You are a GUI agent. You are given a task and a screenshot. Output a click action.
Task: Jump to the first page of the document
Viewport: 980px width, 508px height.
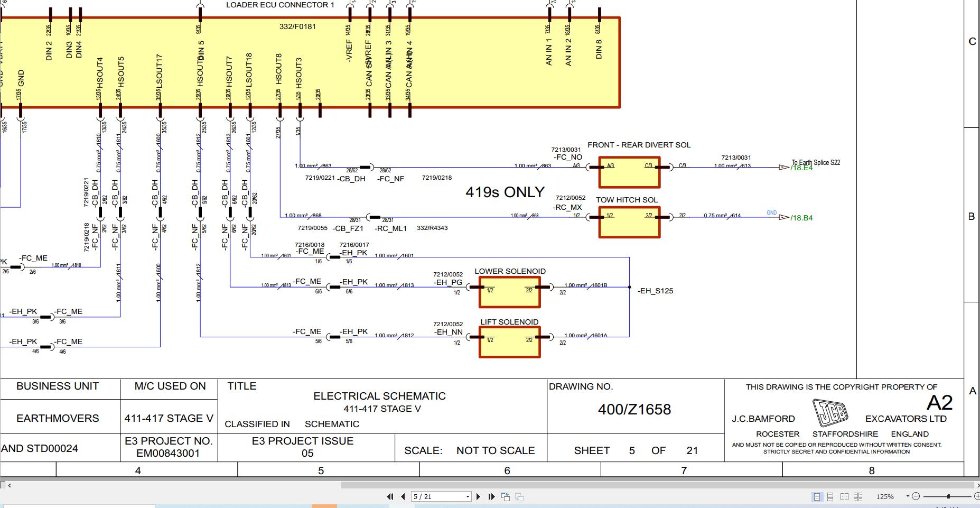[390, 497]
